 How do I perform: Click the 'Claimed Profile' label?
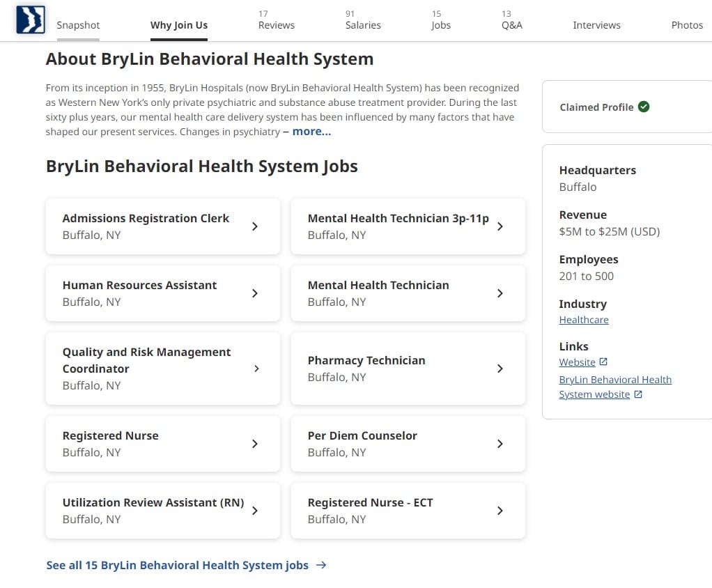click(x=596, y=107)
